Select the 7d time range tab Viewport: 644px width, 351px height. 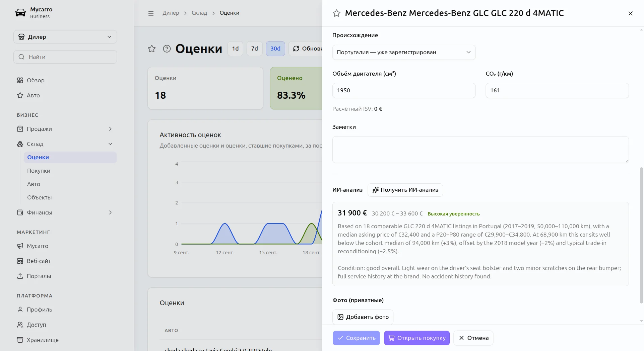[x=255, y=49]
